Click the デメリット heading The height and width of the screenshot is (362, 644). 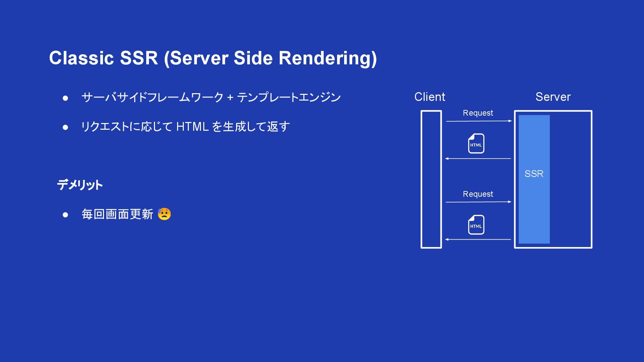pyautogui.click(x=80, y=185)
